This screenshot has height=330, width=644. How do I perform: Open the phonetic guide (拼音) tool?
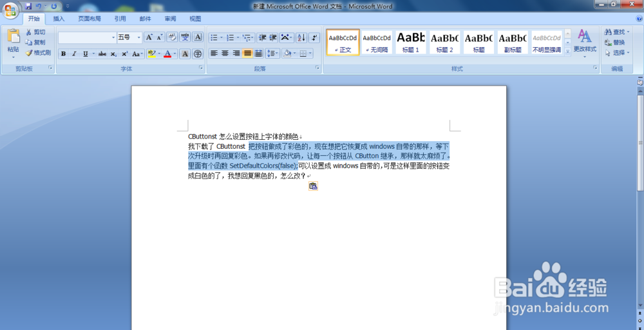click(x=185, y=37)
